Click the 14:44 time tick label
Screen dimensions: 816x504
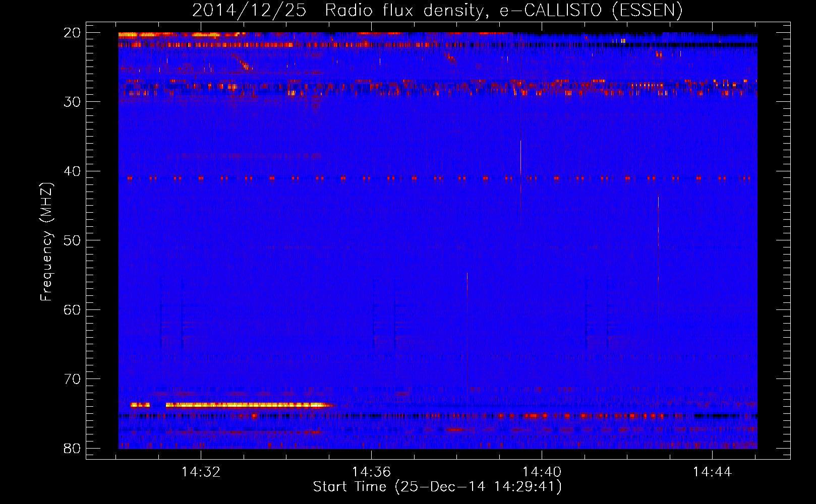(712, 472)
